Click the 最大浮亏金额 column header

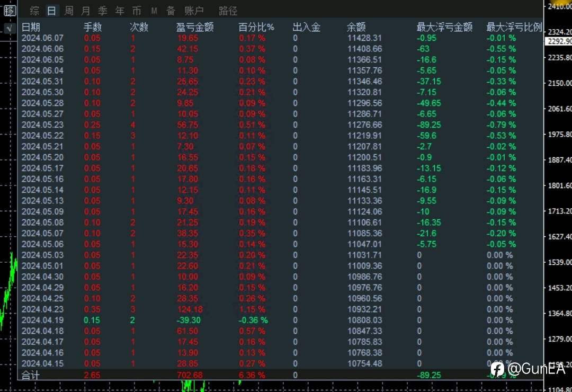point(444,27)
